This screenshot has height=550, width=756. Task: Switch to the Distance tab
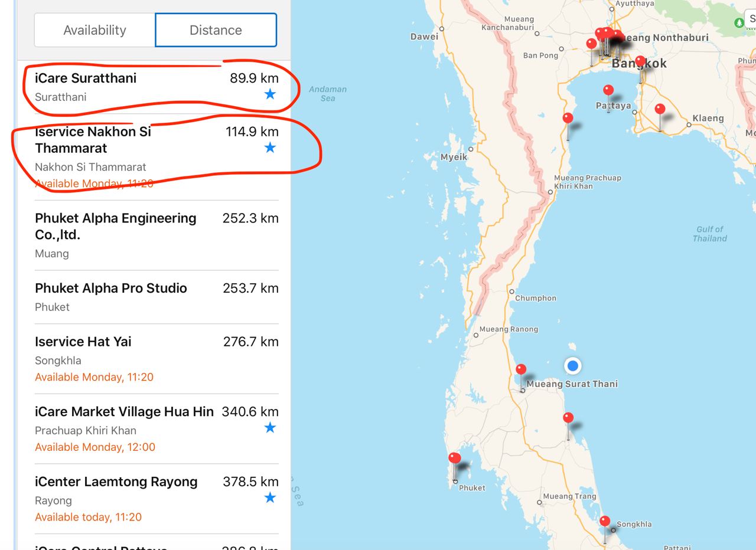(x=216, y=30)
